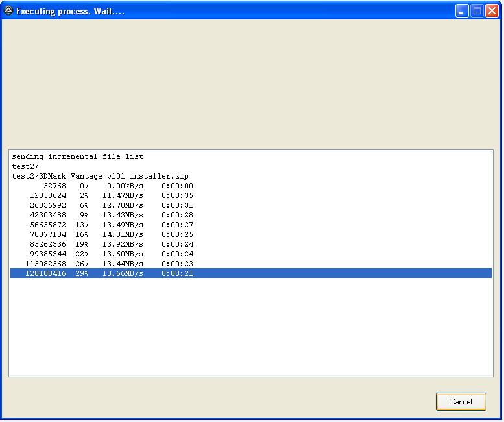The height and width of the screenshot is (422, 504).
Task: Select the 6% progress row at 12.78MB/s
Action: [102, 206]
